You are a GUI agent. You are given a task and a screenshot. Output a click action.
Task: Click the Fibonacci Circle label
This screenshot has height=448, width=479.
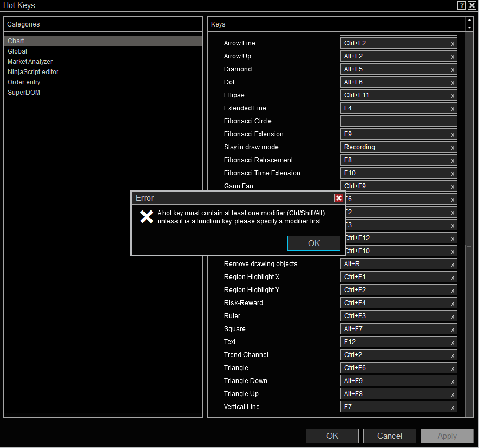(x=247, y=121)
